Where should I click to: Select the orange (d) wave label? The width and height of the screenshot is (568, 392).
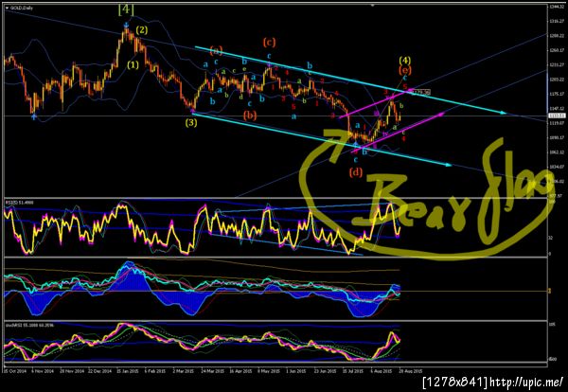pyautogui.click(x=356, y=172)
